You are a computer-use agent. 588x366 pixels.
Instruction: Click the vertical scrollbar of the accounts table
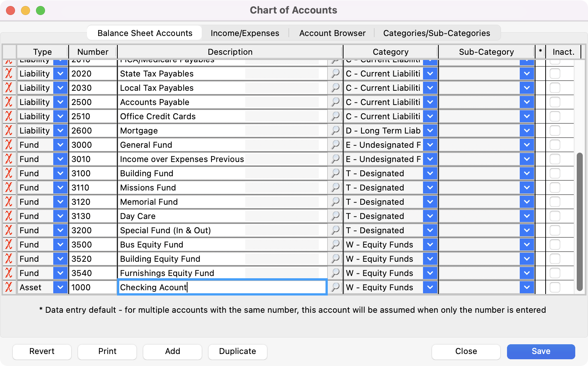tap(580, 221)
